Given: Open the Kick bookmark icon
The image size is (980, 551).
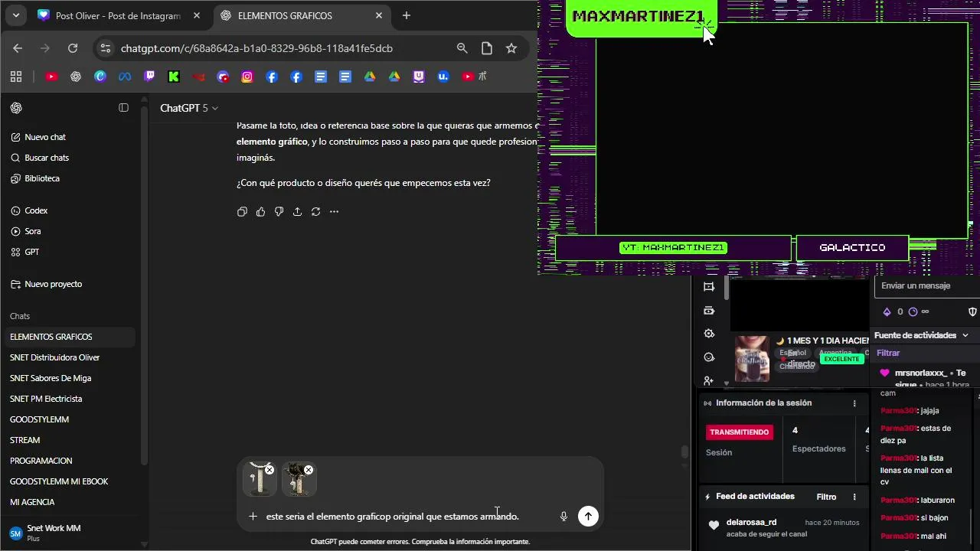Looking at the screenshot, I should (x=174, y=77).
